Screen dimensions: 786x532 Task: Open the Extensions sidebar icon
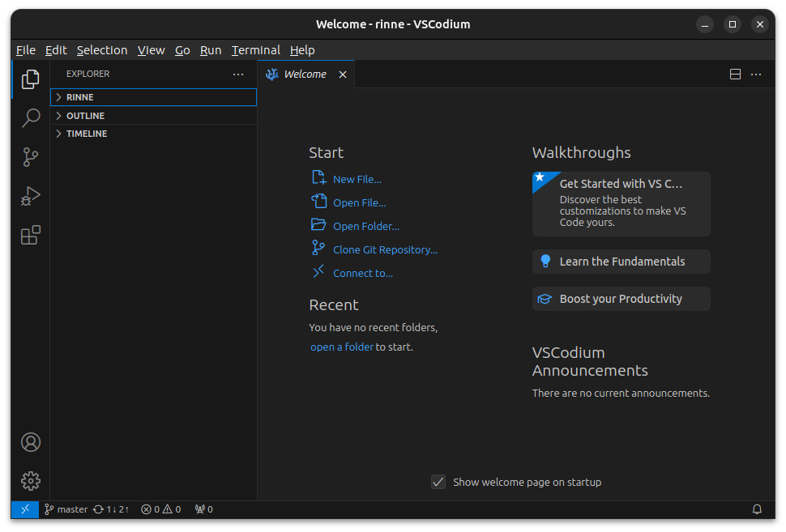tap(30, 235)
